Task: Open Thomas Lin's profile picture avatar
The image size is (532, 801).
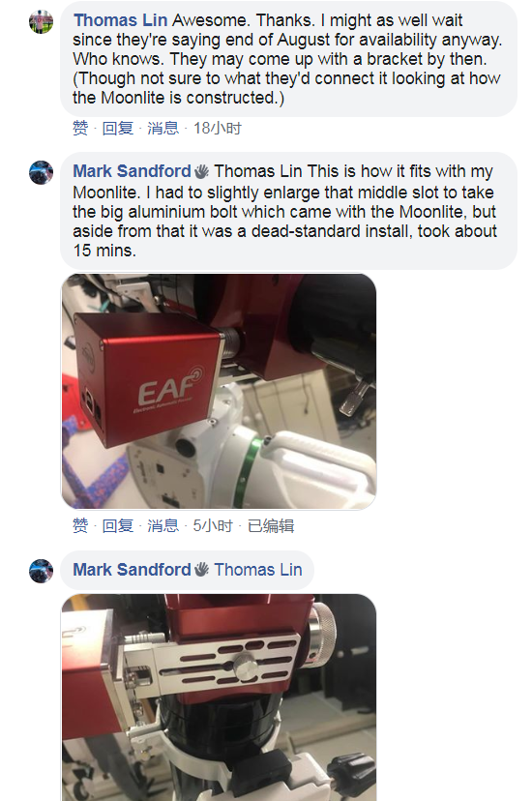Action: point(41,22)
